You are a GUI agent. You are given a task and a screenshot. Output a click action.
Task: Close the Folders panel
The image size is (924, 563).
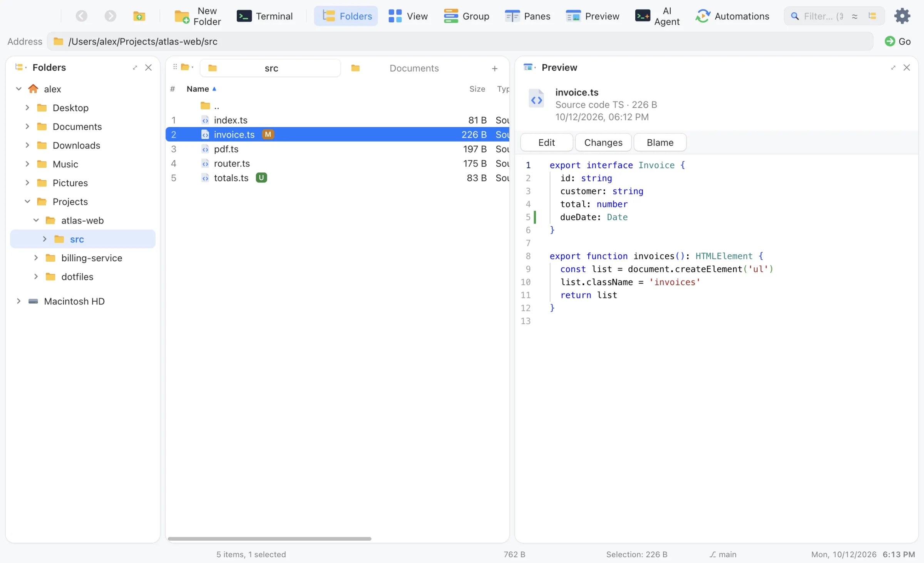148,67
